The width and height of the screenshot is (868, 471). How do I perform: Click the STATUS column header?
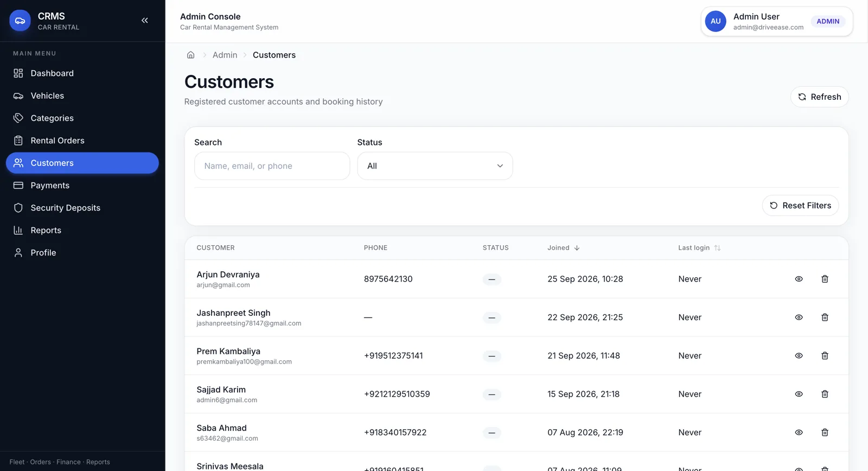click(495, 248)
